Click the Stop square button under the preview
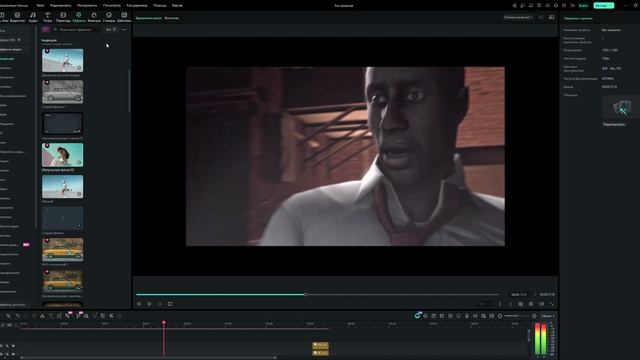 click(170, 304)
